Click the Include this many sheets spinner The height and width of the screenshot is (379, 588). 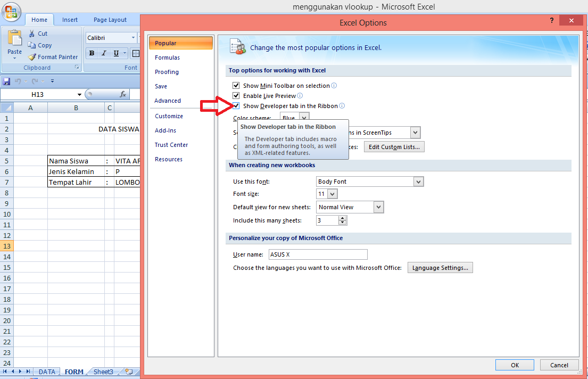(x=342, y=220)
